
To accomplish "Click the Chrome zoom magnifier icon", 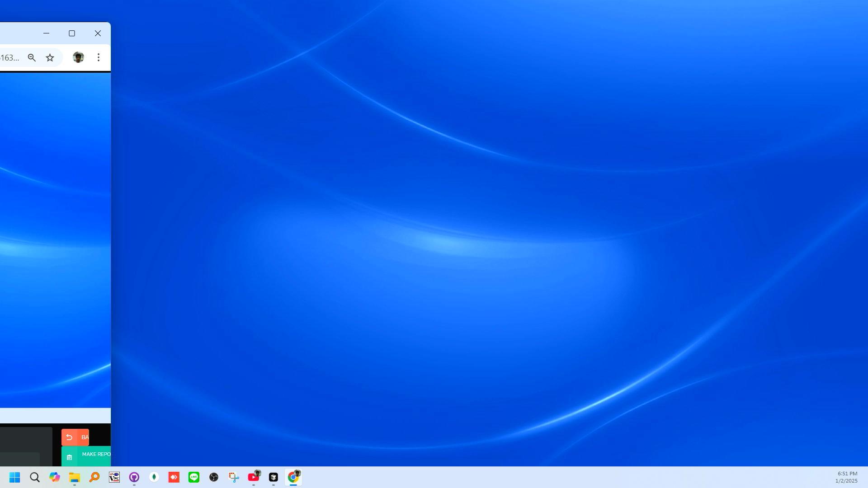I will [32, 57].
